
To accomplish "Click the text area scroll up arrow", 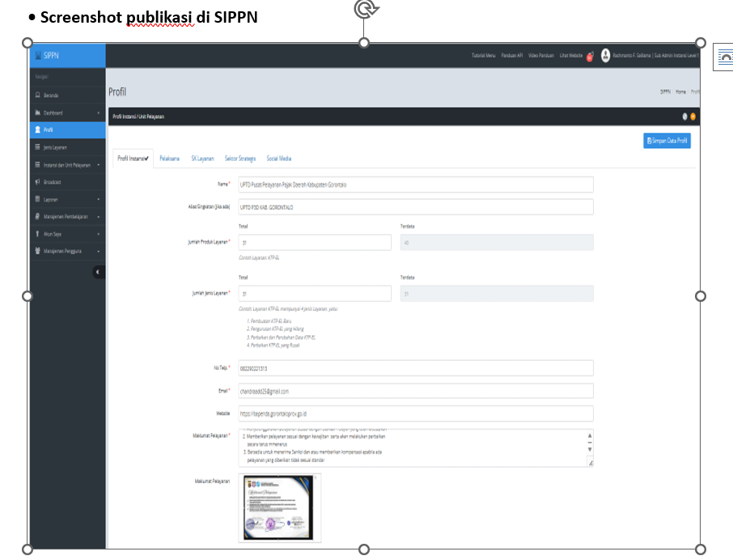I will tap(590, 435).
